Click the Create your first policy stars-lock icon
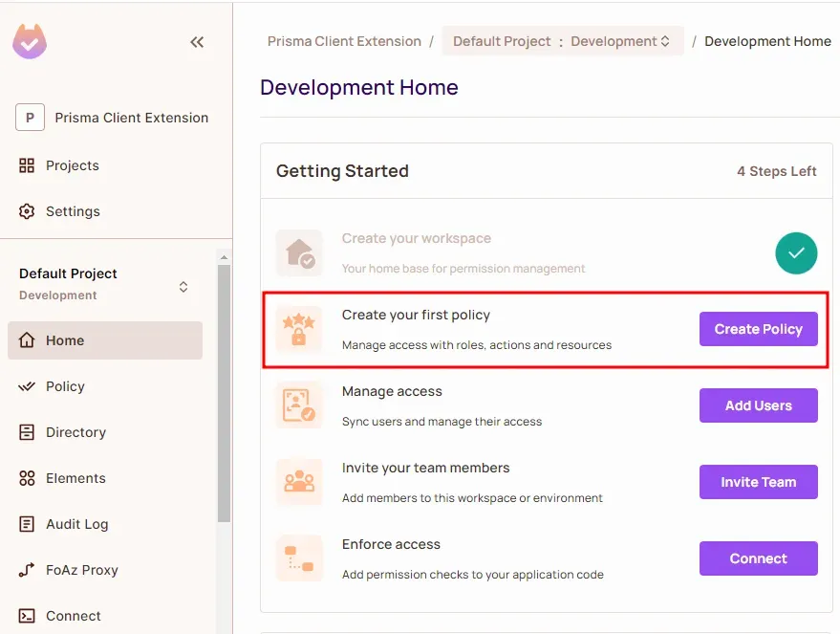This screenshot has height=634, width=840. [x=298, y=329]
